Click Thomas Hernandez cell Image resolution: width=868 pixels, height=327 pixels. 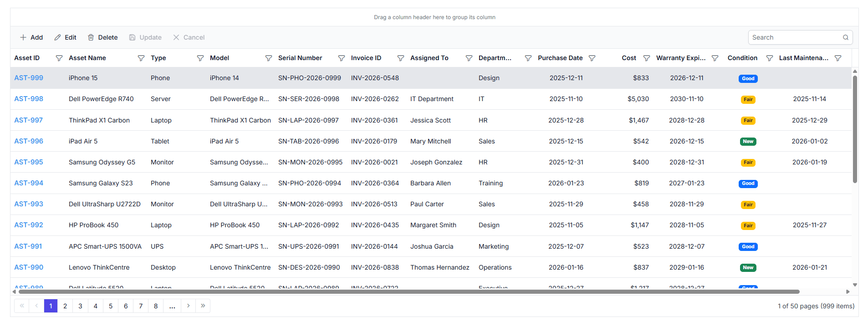point(440,267)
